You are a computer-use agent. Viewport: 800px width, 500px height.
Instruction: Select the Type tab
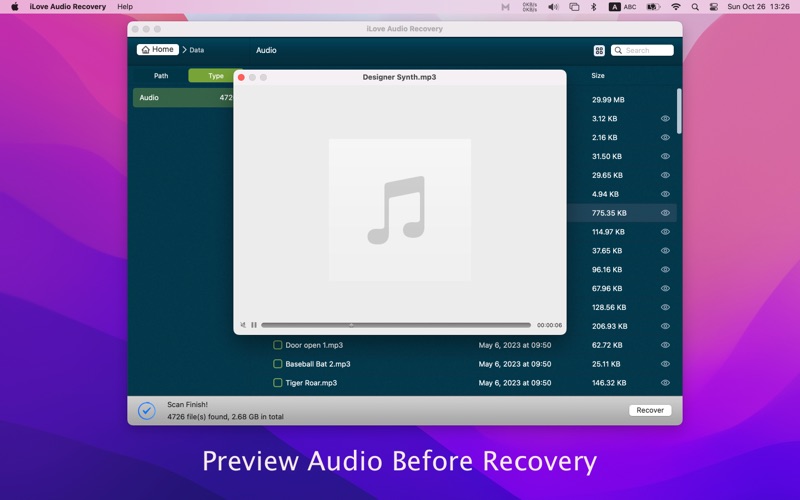pyautogui.click(x=216, y=76)
